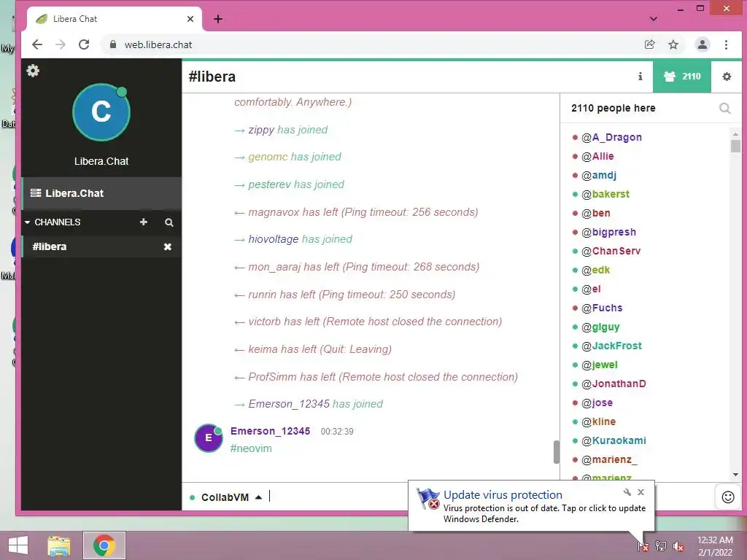Focus the message input field
The width and height of the screenshot is (747, 560).
pos(338,497)
